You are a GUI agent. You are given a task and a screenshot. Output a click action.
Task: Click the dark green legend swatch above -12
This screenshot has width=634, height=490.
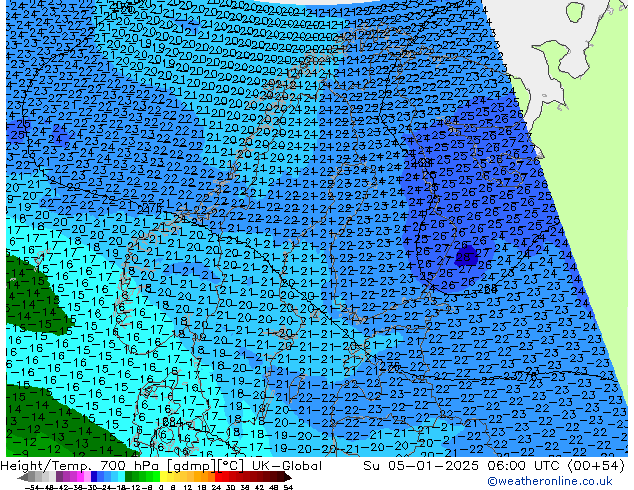[x=129, y=476]
